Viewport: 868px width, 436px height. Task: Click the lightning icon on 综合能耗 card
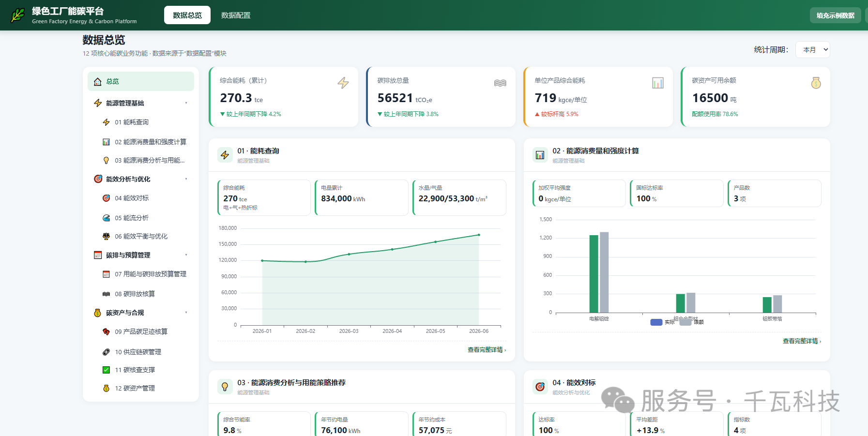click(343, 83)
